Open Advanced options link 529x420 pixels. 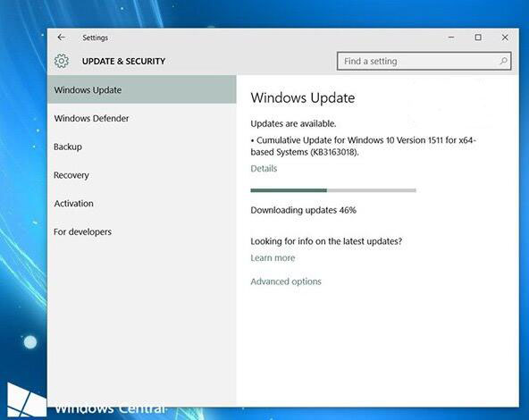(286, 281)
